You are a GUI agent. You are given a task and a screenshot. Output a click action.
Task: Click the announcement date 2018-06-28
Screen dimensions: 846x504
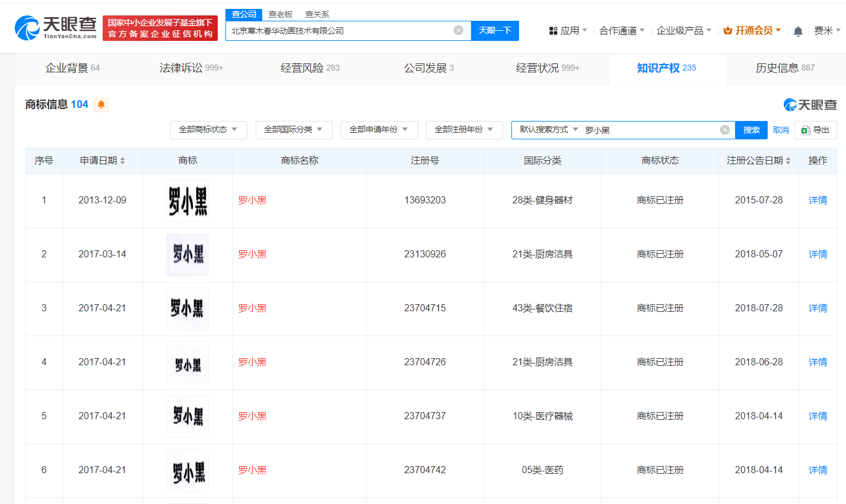[x=759, y=362]
